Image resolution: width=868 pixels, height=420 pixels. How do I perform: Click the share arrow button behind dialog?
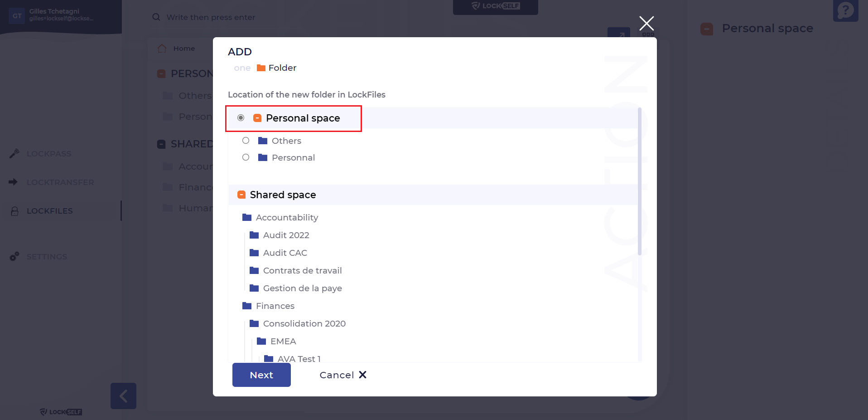[x=619, y=33]
